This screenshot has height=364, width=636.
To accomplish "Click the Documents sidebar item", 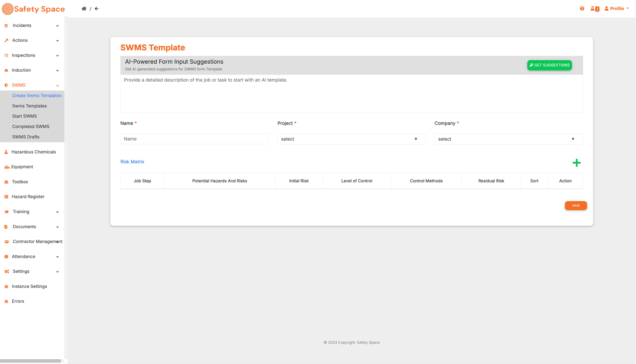I will 24,227.
